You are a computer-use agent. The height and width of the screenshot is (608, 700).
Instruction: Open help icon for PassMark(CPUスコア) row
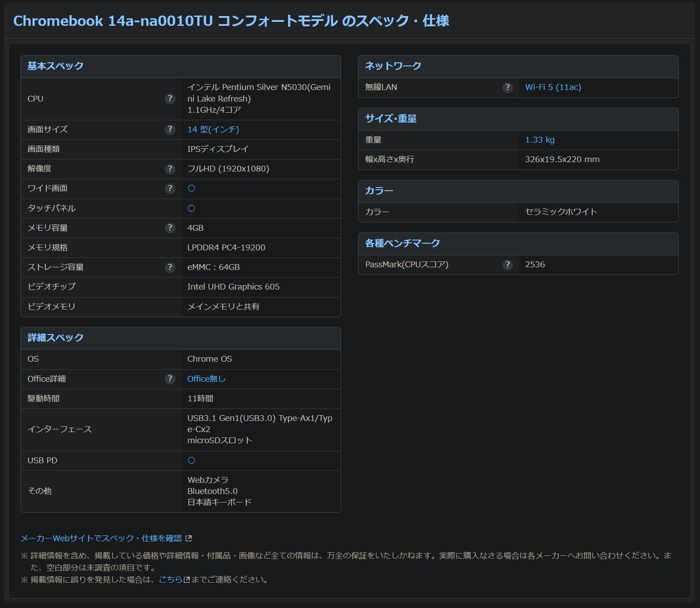(507, 265)
